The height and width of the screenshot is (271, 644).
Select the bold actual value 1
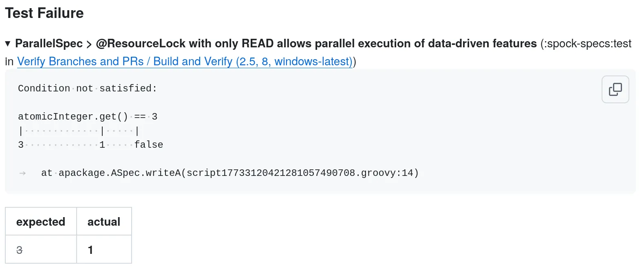click(x=90, y=249)
